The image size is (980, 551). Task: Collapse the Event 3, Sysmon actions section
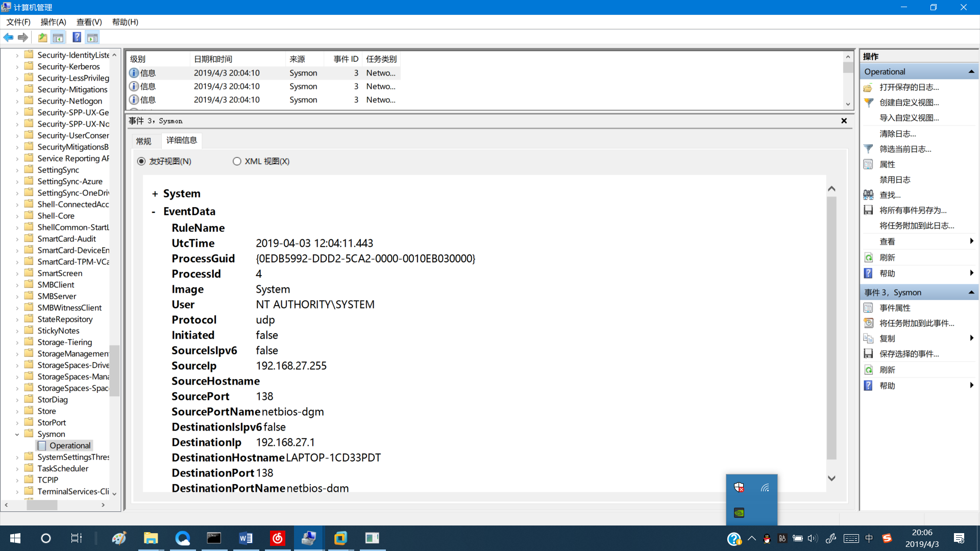tap(971, 292)
